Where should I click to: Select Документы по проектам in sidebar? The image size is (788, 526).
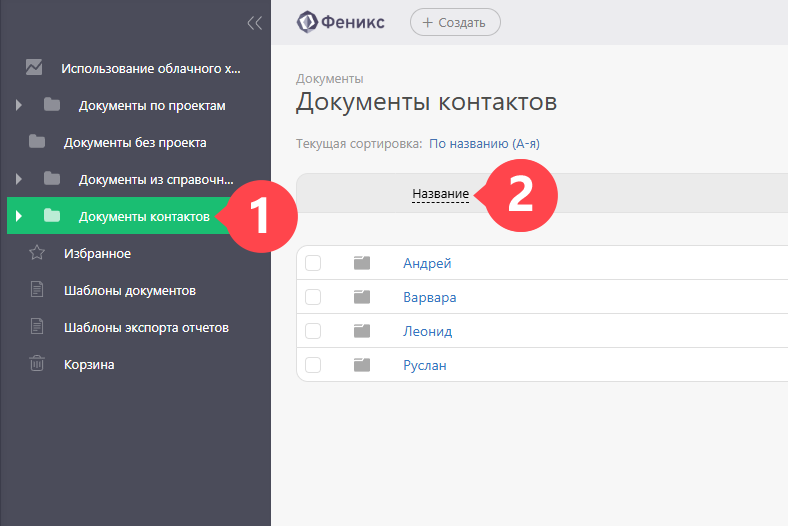point(152,106)
